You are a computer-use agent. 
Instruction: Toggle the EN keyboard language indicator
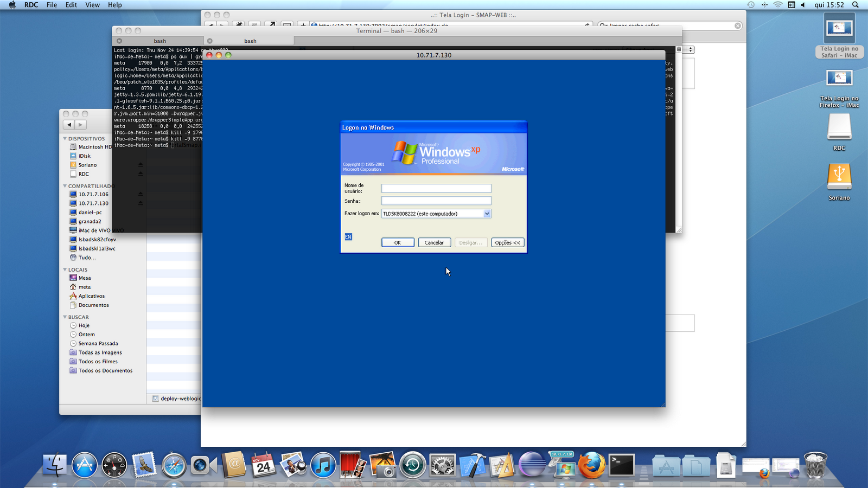point(348,236)
